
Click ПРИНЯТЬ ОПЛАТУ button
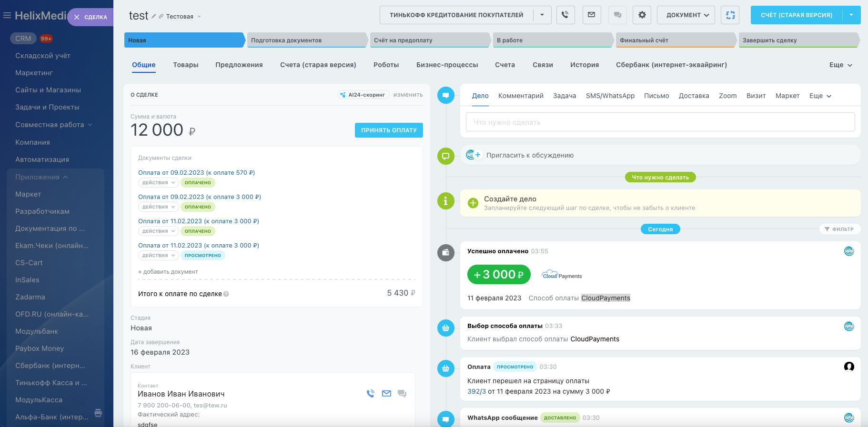pos(389,130)
